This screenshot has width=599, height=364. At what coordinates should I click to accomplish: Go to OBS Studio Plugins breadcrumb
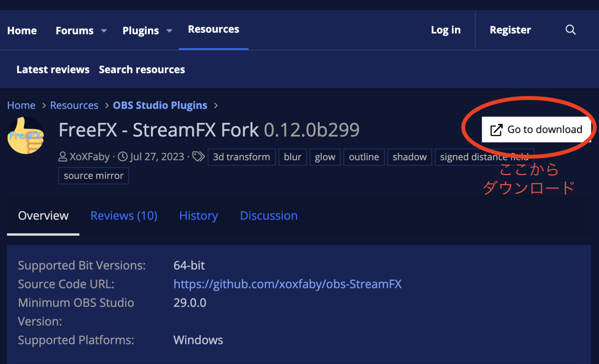(160, 105)
